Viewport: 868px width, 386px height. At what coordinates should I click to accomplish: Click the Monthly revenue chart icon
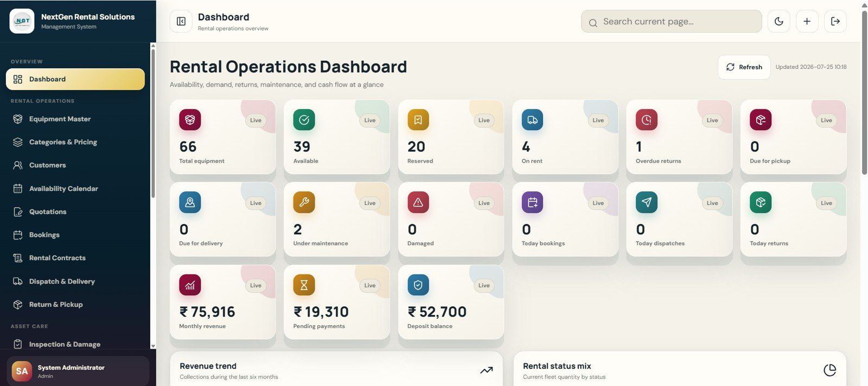[x=190, y=285]
